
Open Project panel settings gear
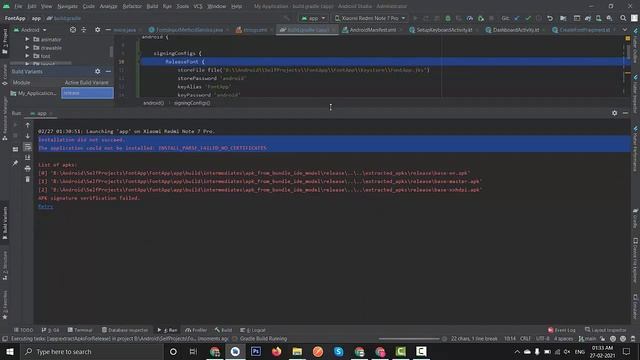(97, 30)
